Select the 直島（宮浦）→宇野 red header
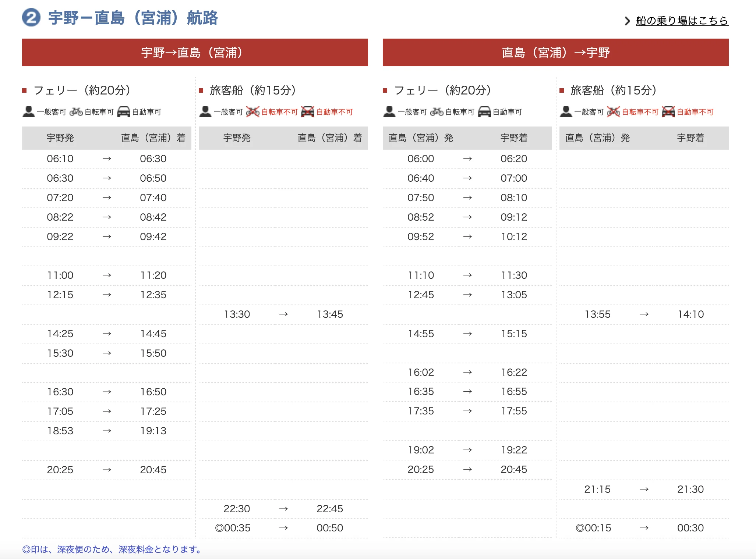The width and height of the screenshot is (756, 559). tap(556, 53)
